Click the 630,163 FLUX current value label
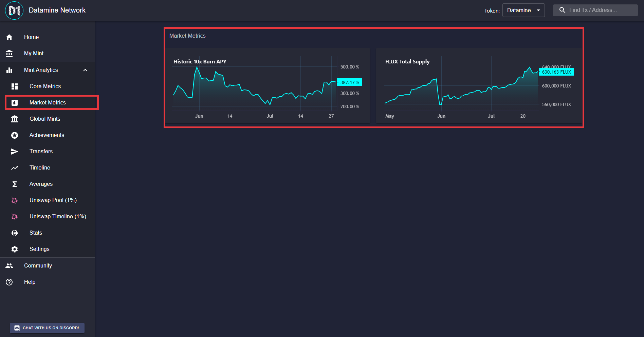The image size is (644, 337). click(x=556, y=72)
